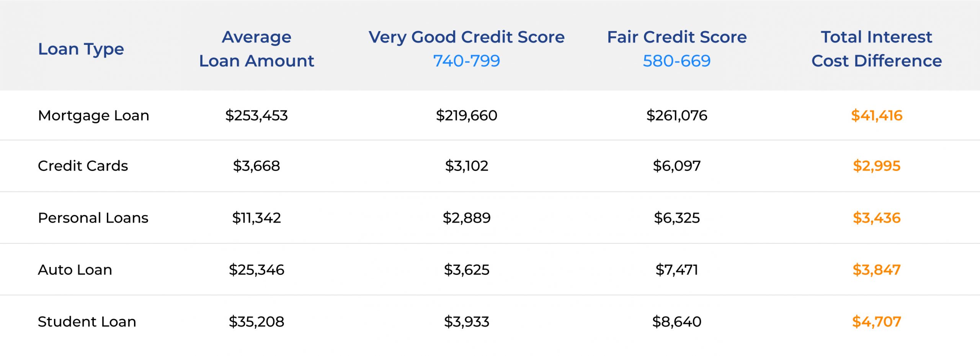Click the orange $3,847 auto loan difference

tap(876, 270)
